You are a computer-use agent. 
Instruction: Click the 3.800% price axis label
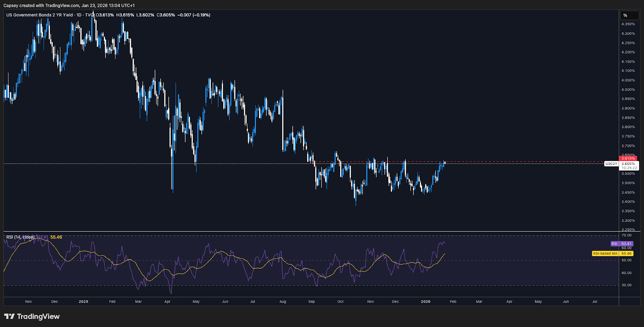click(x=628, y=127)
